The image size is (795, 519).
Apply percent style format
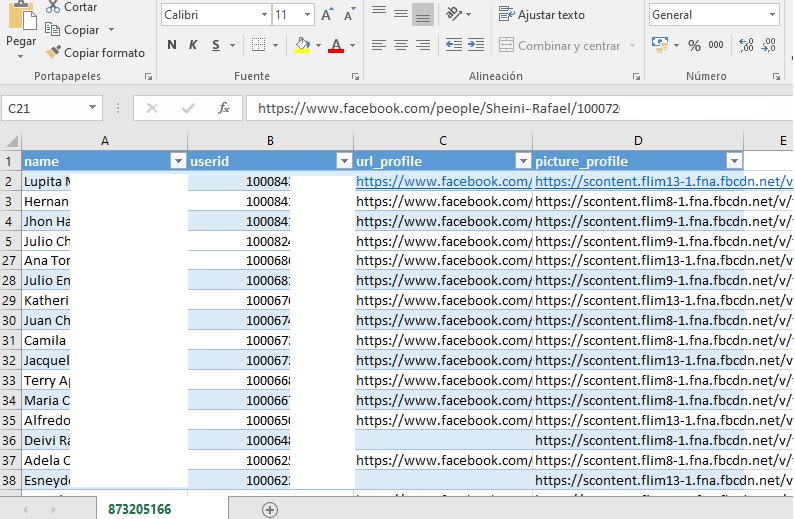[695, 46]
